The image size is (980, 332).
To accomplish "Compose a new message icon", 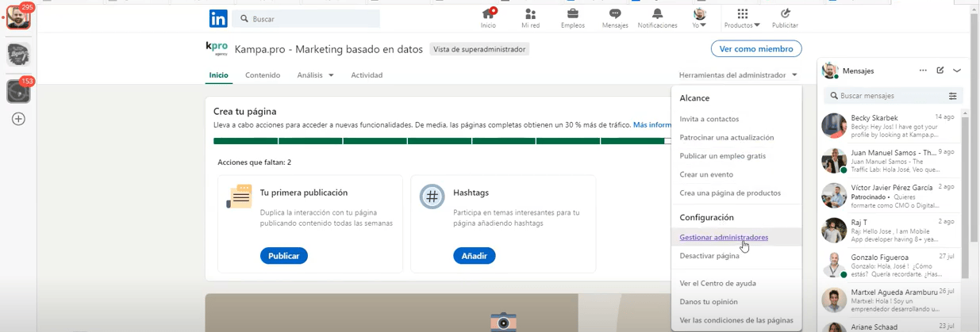I will click(x=940, y=71).
